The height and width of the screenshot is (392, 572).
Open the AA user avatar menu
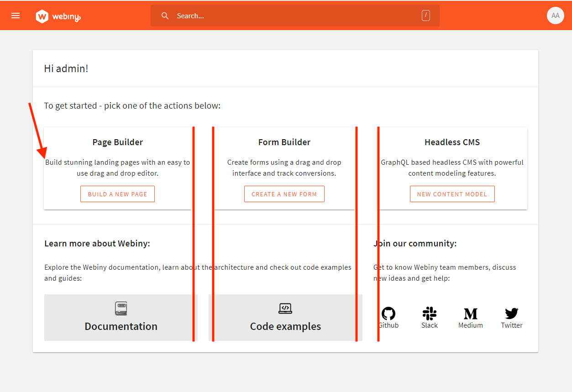tap(555, 16)
